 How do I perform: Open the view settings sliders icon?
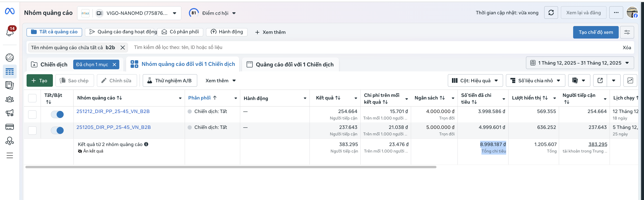click(627, 32)
